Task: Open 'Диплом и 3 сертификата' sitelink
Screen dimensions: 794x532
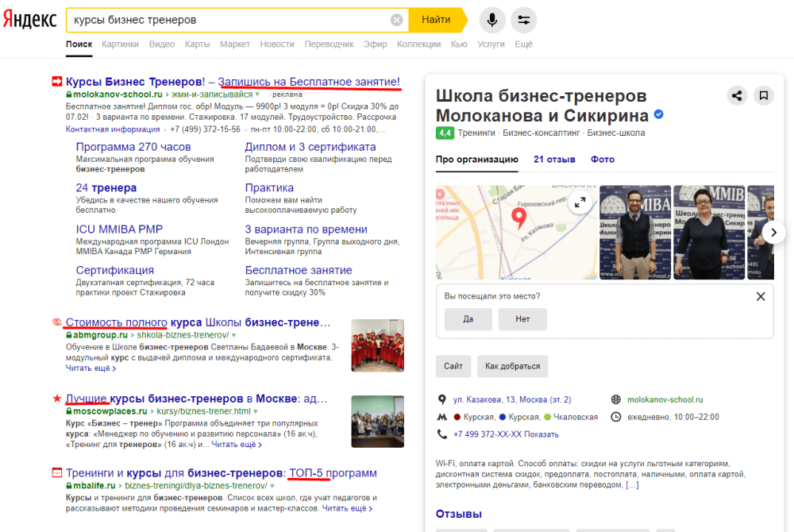Action: pos(310,147)
